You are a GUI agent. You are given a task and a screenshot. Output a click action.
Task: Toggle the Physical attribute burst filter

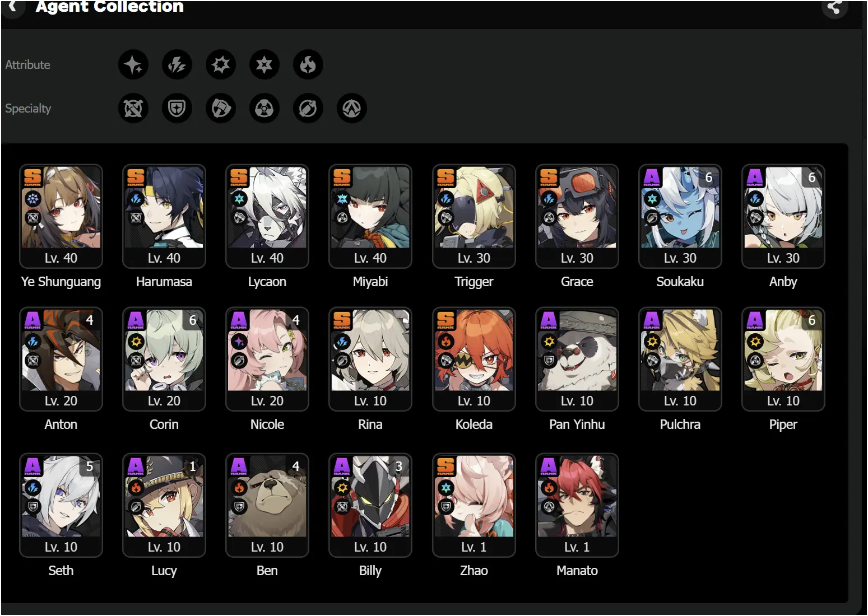[x=221, y=65]
